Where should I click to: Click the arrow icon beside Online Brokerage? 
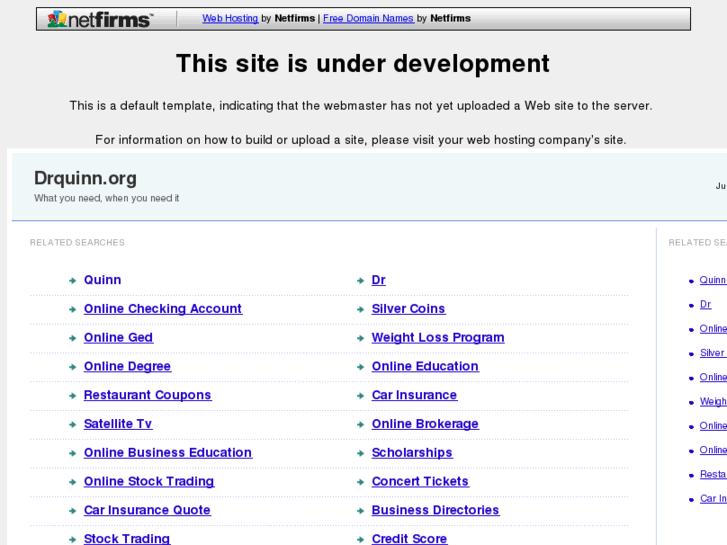coord(360,424)
